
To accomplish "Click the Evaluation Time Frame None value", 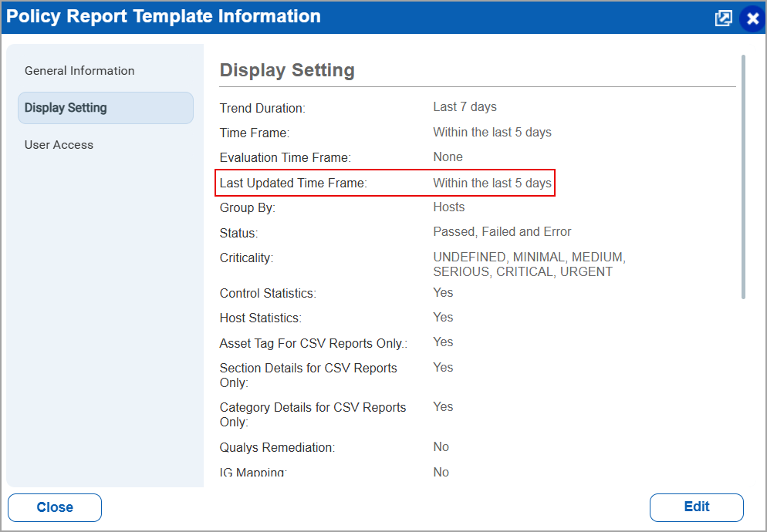I will coord(448,157).
